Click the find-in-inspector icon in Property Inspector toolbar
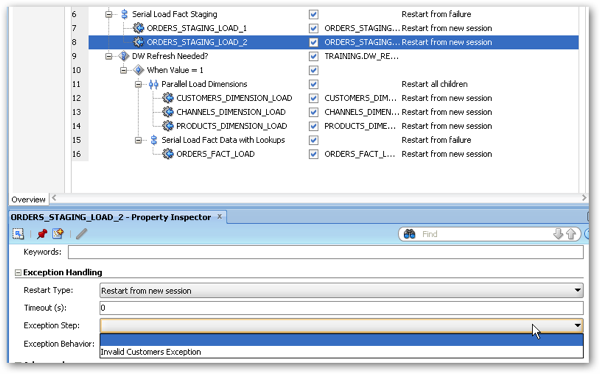The image size is (600, 374). [x=18, y=234]
